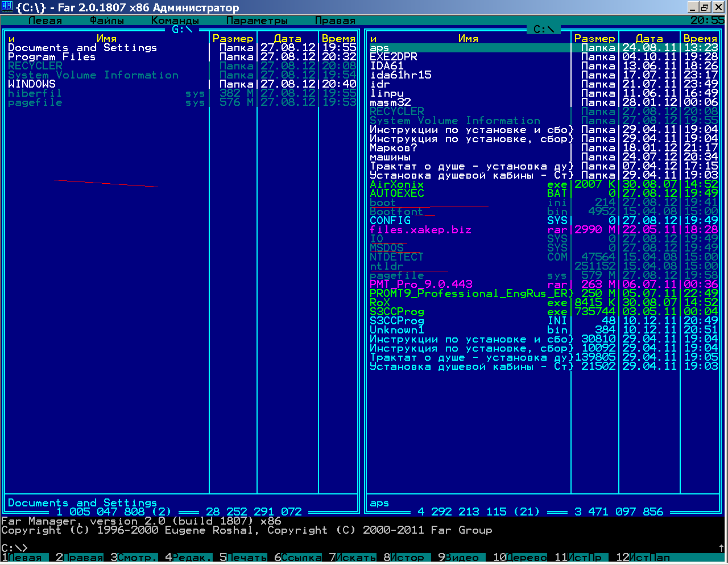728x565 pixels.
Task: Click the up arrow beside the command line
Action: click(721, 548)
